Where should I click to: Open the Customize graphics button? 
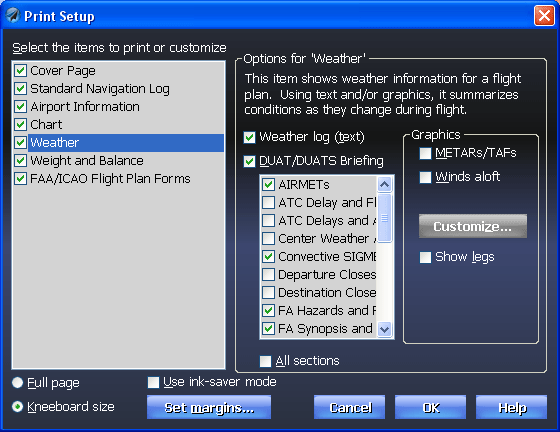(x=472, y=226)
